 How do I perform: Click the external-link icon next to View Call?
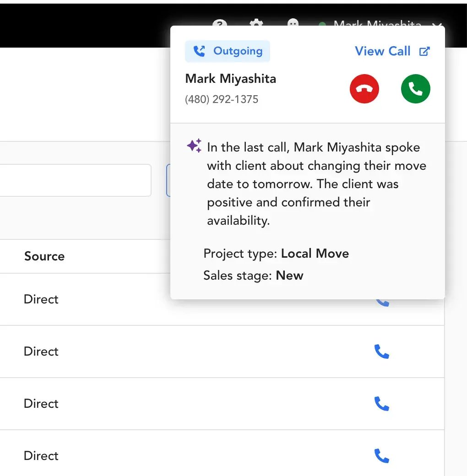(425, 51)
